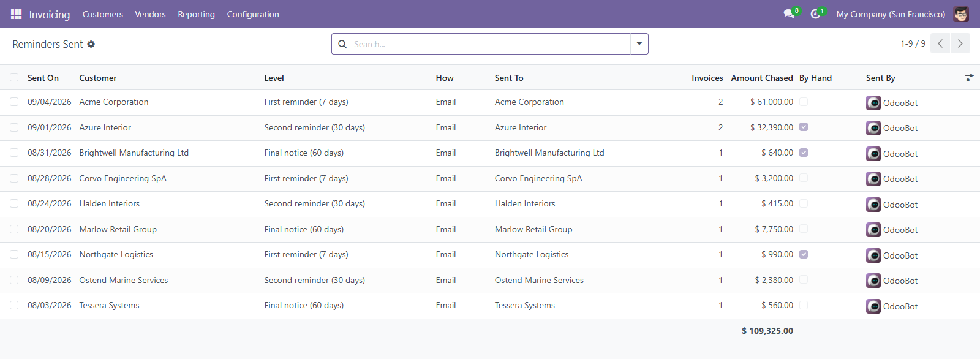Sort by the Sent To column header

(509, 78)
